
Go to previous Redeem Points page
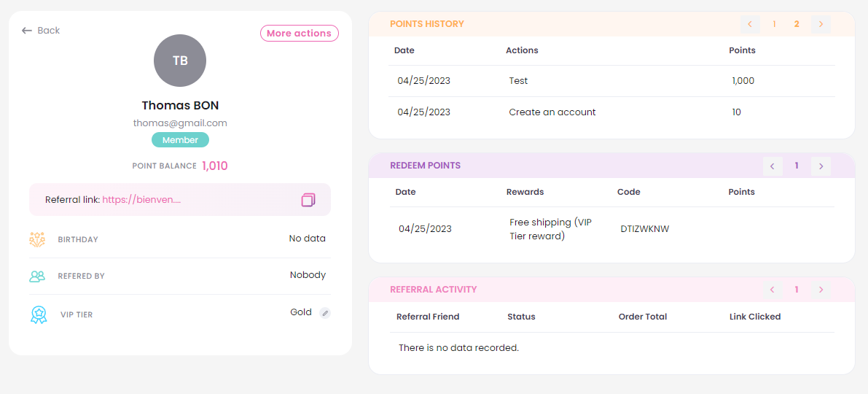click(x=773, y=166)
